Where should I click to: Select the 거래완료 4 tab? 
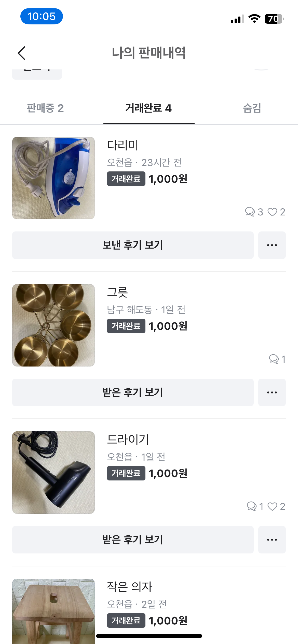[x=149, y=108]
